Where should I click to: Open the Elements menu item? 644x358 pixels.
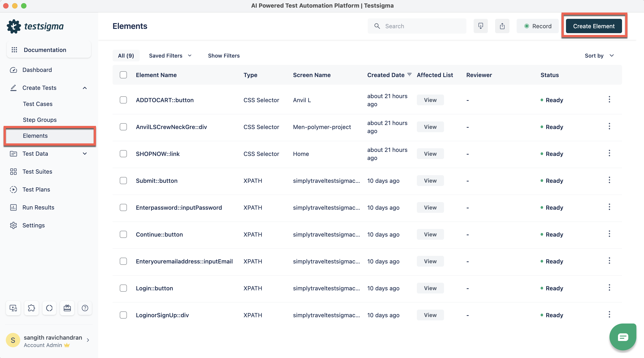click(x=35, y=135)
